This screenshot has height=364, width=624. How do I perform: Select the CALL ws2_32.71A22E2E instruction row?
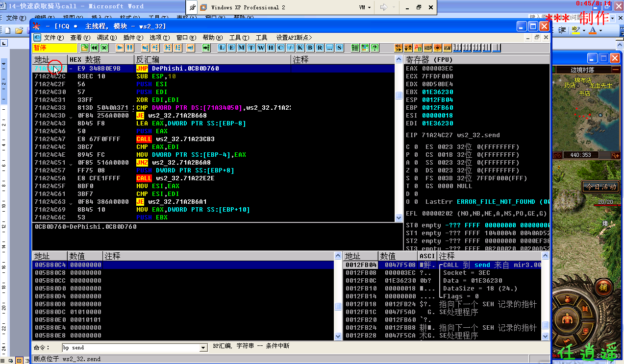tap(214, 178)
